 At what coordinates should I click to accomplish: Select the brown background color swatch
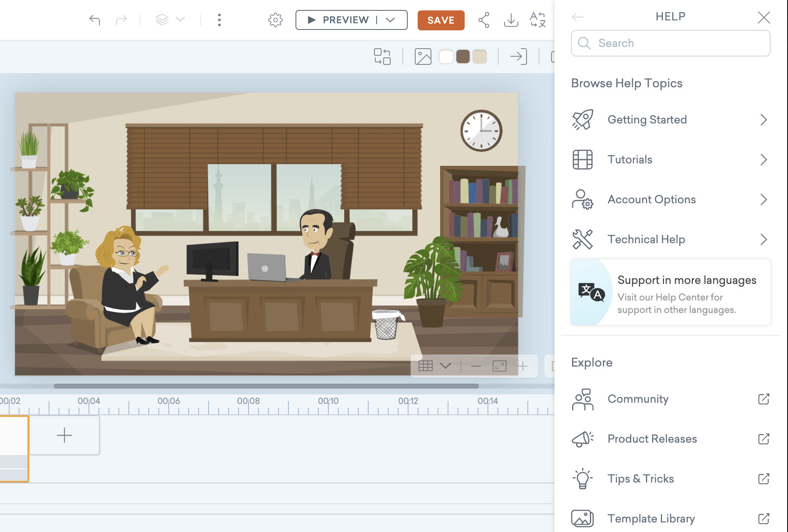[x=463, y=57]
